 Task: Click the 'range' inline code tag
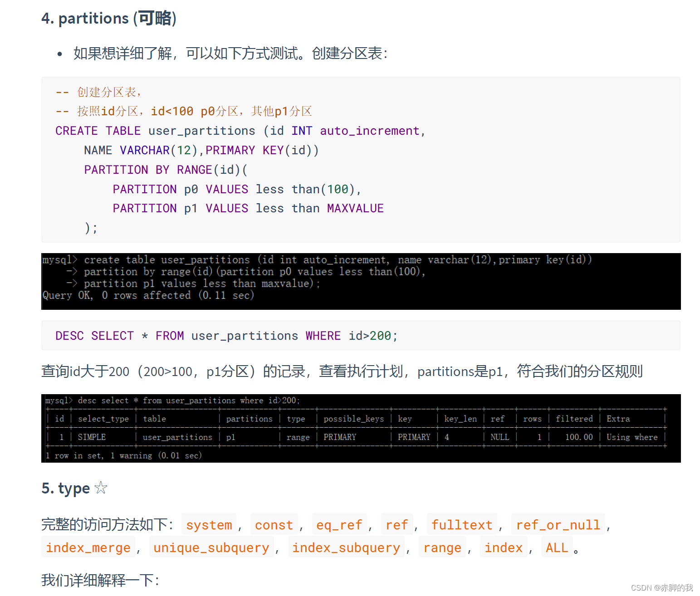click(x=442, y=547)
